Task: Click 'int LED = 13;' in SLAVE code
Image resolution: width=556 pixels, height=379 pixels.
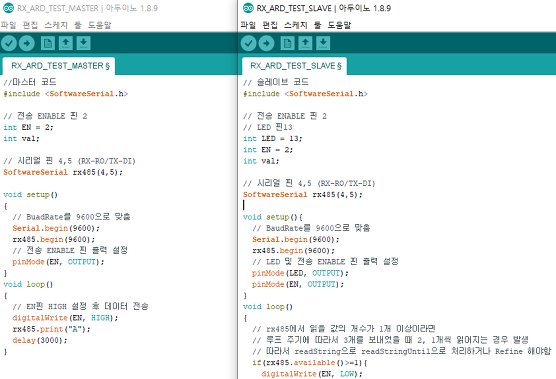Action: (273, 138)
